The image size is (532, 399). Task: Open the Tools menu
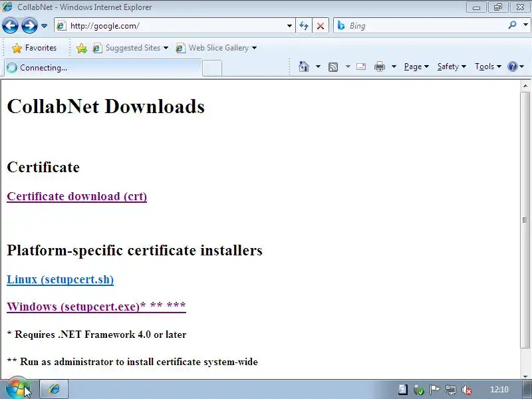point(488,66)
